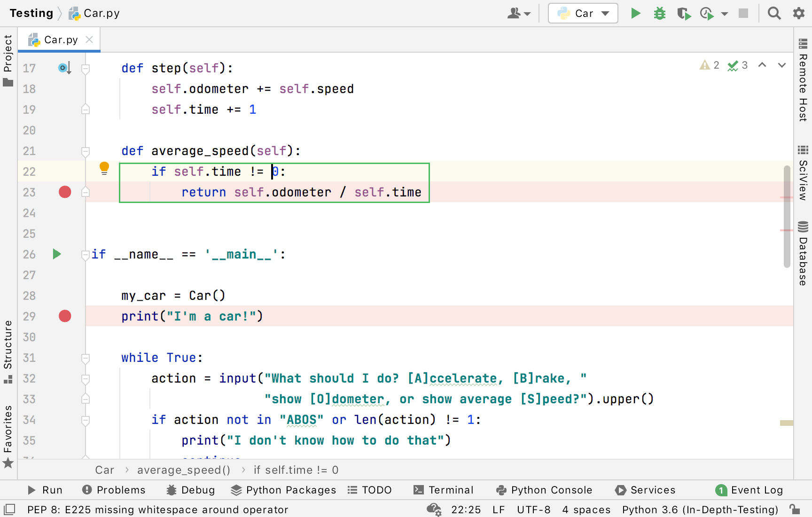Open the Terminal tool window tab
The width and height of the screenshot is (812, 517).
tap(444, 490)
